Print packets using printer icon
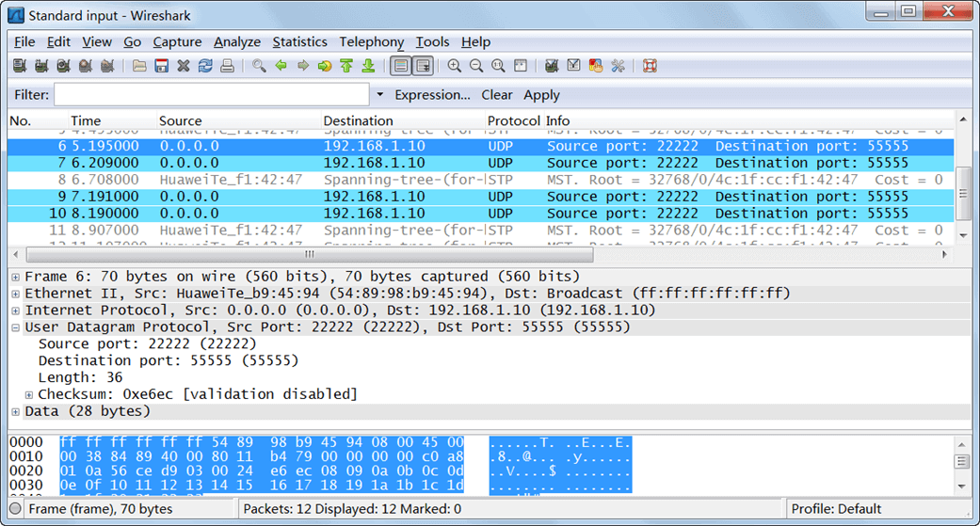Screen dimensions: 980x526 click(227, 66)
